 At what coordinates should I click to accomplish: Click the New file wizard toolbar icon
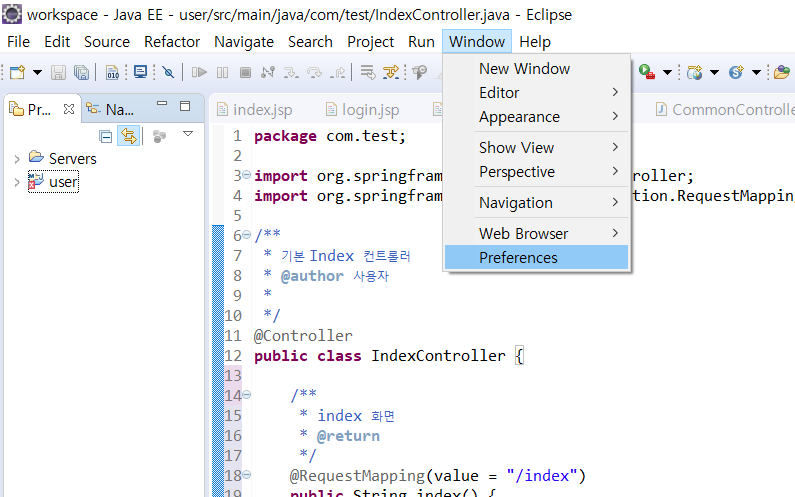pos(17,73)
